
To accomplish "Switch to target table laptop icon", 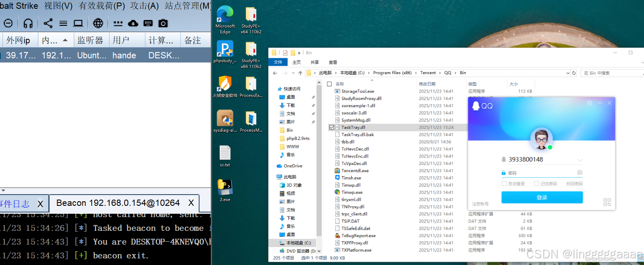I will pos(78,23).
